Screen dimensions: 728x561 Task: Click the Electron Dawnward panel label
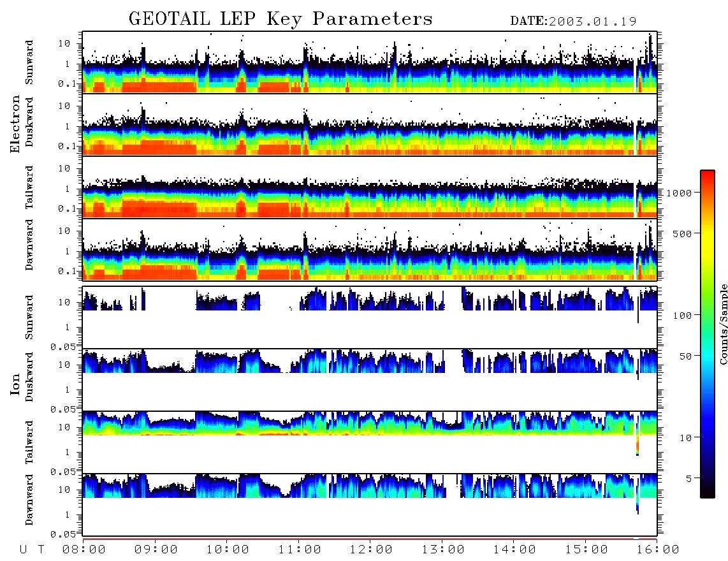click(29, 245)
